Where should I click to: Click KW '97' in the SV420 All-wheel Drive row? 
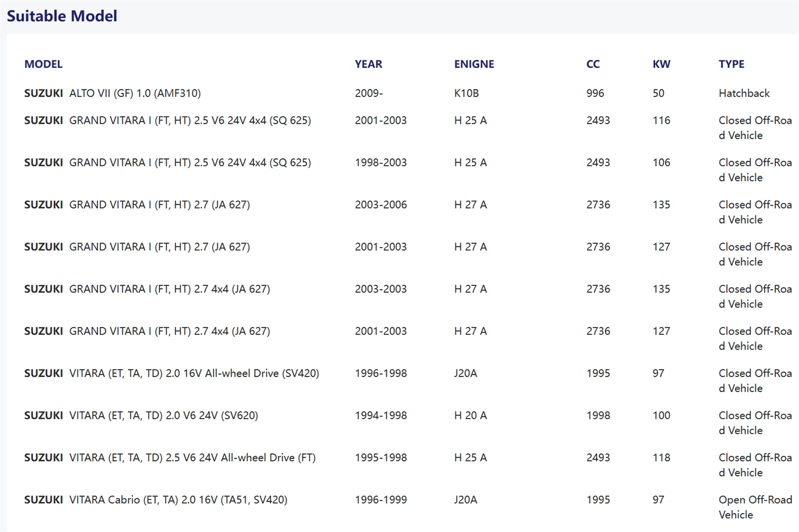point(658,373)
